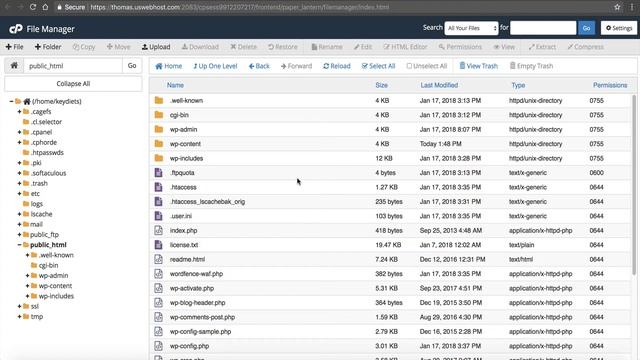
Task: Select the cgi-bin subfolder in tree
Action: coord(48,265)
